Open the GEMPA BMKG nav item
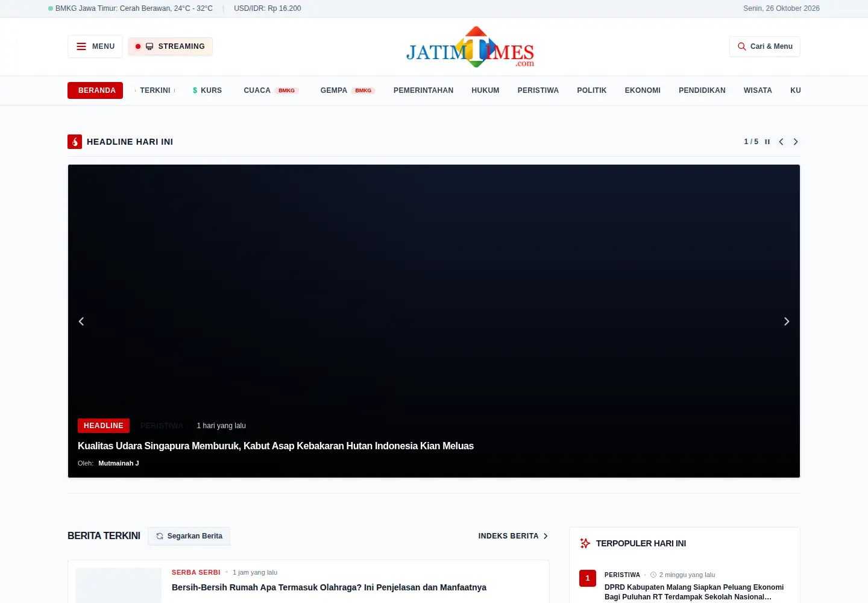Viewport: 868px width, 603px height. pyautogui.click(x=348, y=90)
